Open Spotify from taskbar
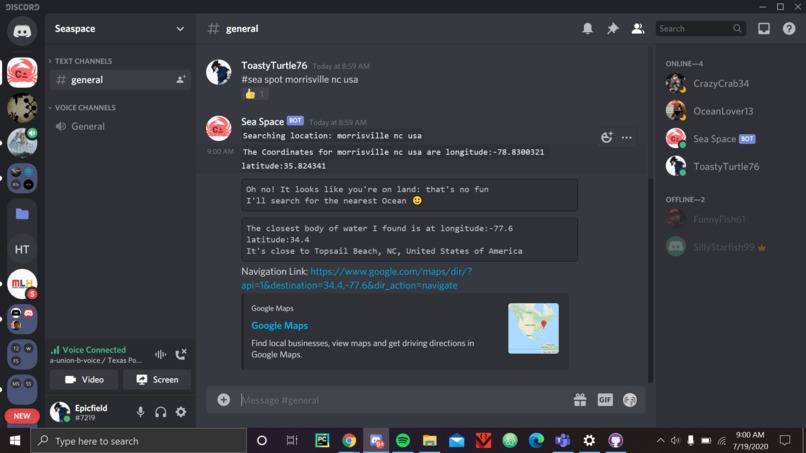 (x=403, y=441)
